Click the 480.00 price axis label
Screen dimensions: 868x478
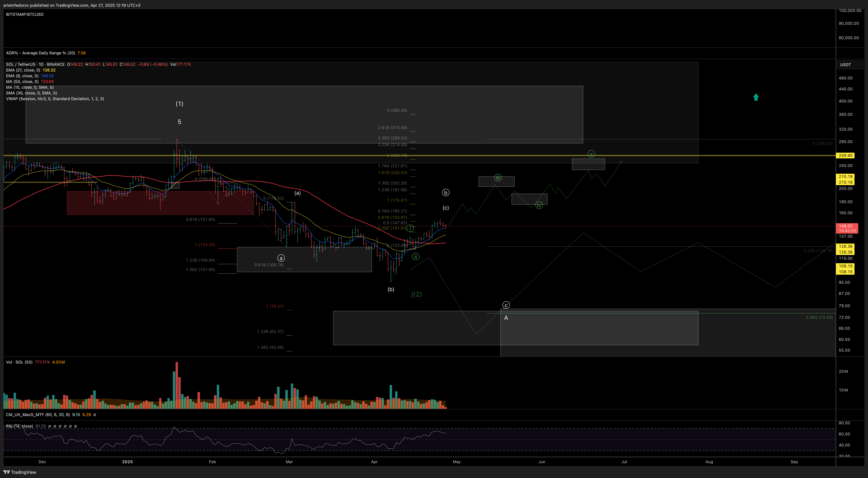click(845, 78)
